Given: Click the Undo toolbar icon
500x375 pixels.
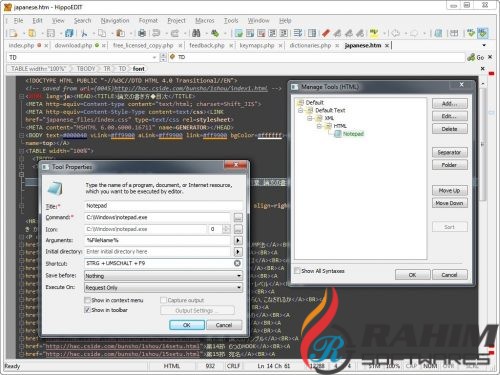Looking at the screenshot, I should point(156,33).
